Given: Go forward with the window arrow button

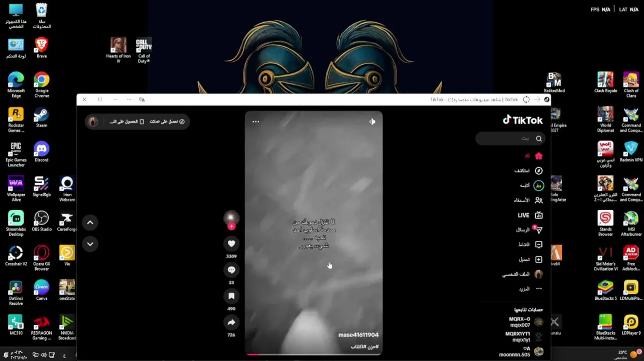Looking at the screenshot, I should [537, 99].
